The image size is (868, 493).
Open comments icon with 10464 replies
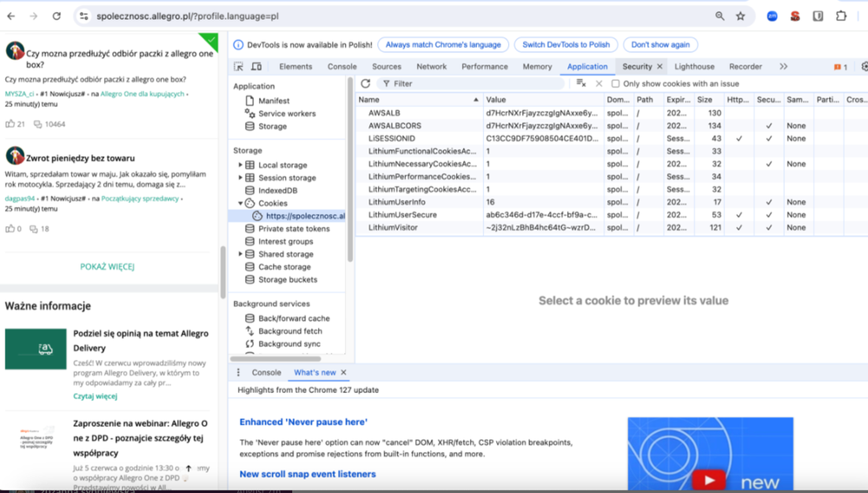click(x=37, y=124)
